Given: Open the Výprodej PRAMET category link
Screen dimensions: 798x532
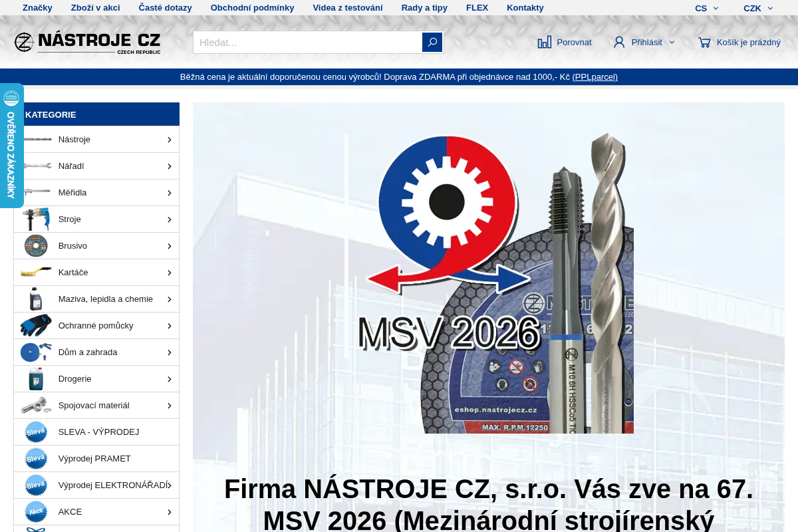Looking at the screenshot, I should pyautogui.click(x=94, y=459).
